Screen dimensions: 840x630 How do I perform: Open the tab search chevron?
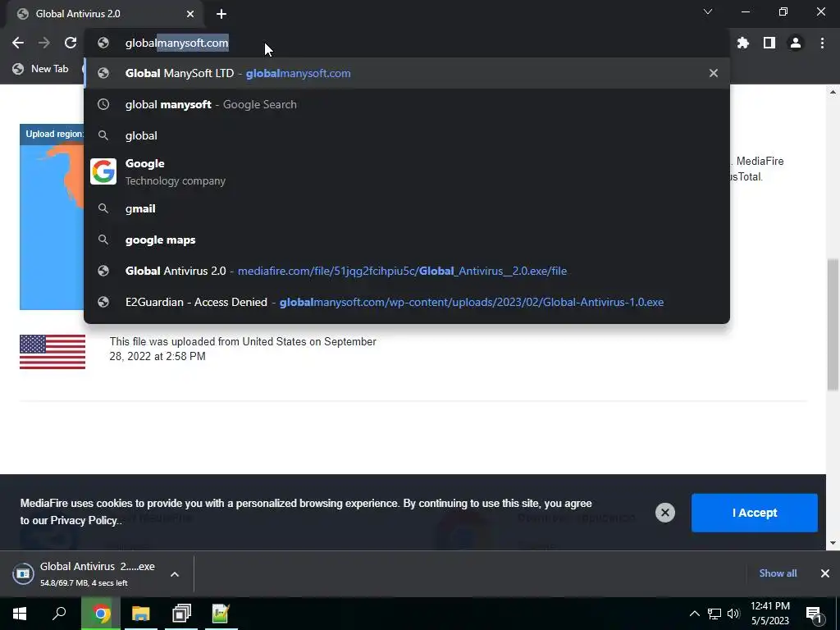(708, 11)
